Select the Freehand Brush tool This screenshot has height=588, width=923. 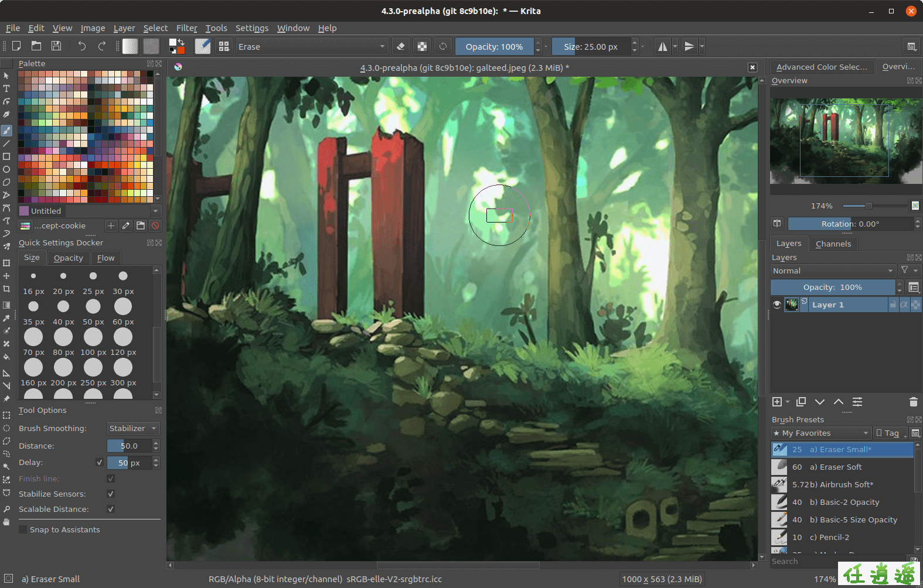6,131
